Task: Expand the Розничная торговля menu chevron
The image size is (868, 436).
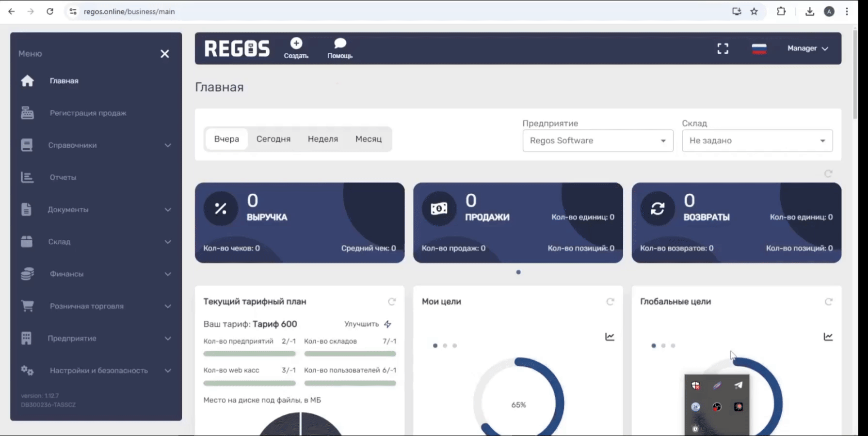Action: (168, 306)
